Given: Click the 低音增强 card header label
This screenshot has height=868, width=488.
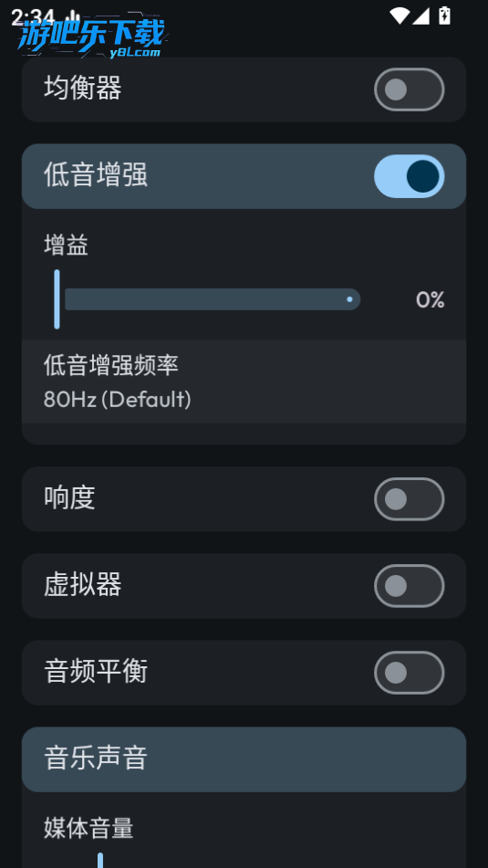Looking at the screenshot, I should [96, 175].
